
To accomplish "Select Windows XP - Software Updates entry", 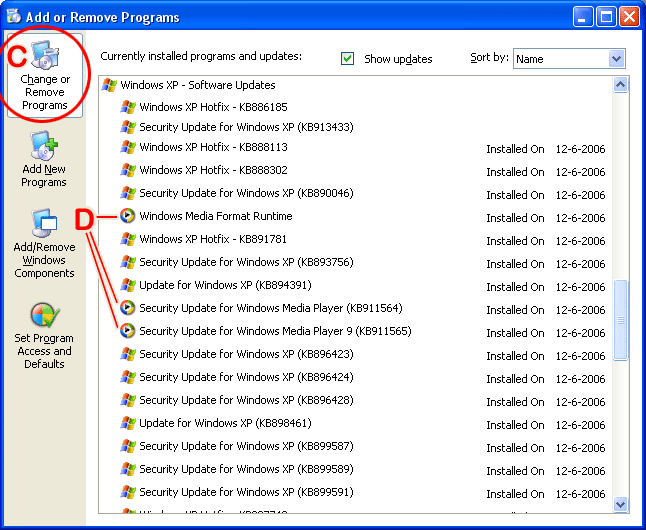I will (x=198, y=85).
